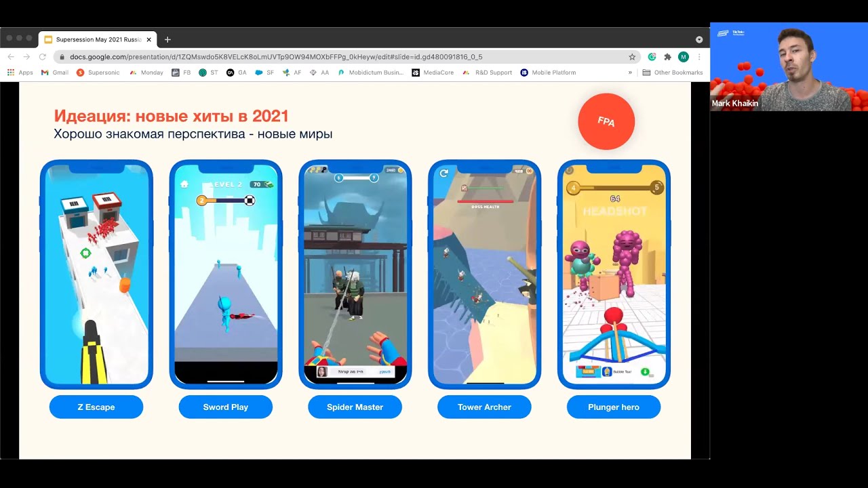
Task: Open the tab search dropdown arrow
Action: pos(699,39)
